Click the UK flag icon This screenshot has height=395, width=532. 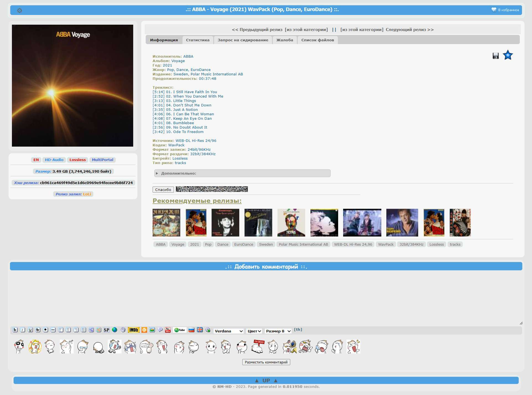tap(200, 330)
